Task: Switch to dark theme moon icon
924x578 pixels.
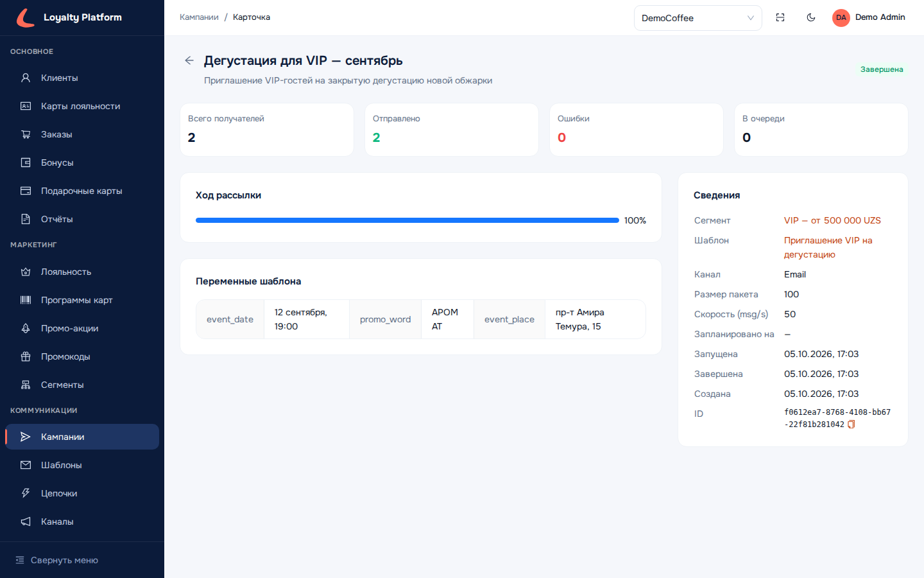Action: (x=811, y=17)
